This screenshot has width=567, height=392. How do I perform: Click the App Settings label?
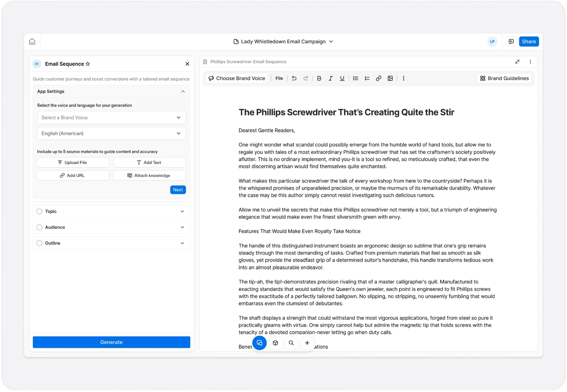point(51,91)
